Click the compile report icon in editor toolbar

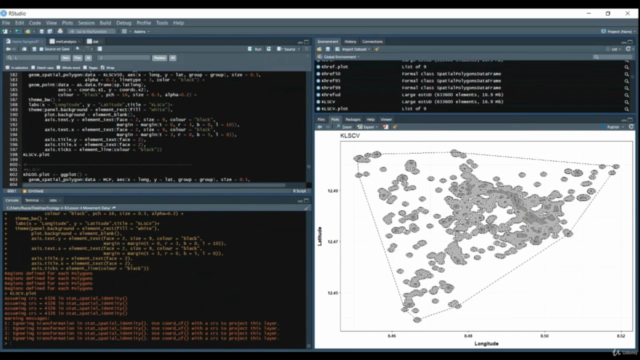(x=100, y=49)
